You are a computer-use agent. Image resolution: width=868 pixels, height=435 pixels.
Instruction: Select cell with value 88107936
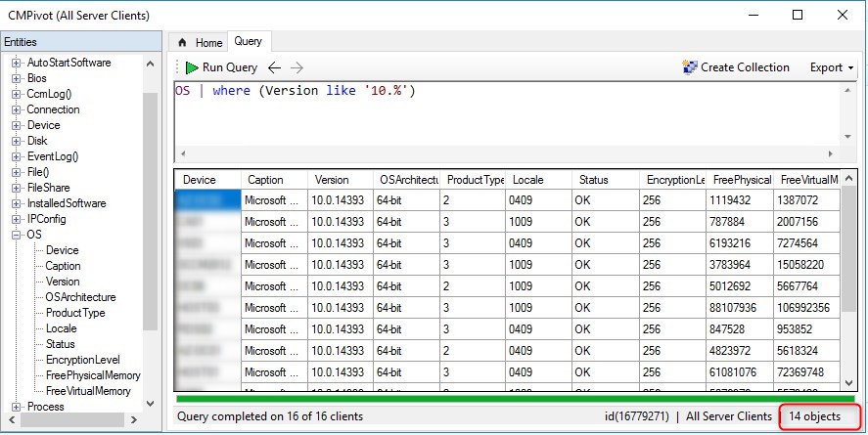click(x=740, y=308)
